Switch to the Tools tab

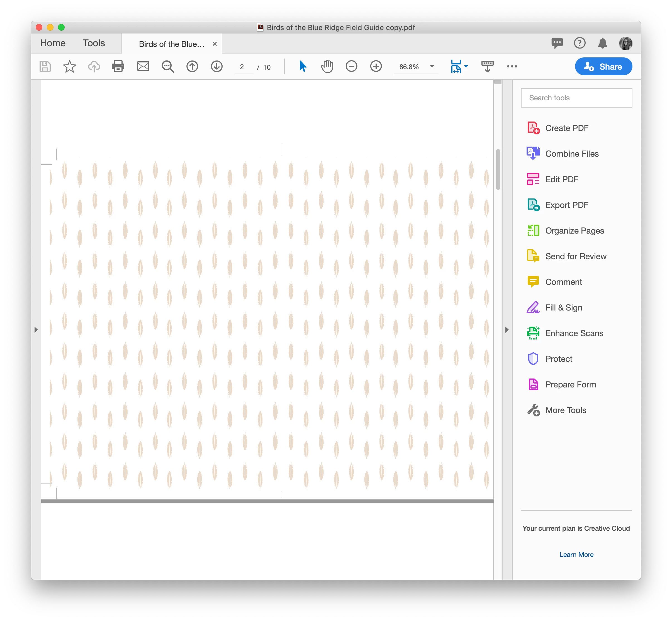click(94, 43)
